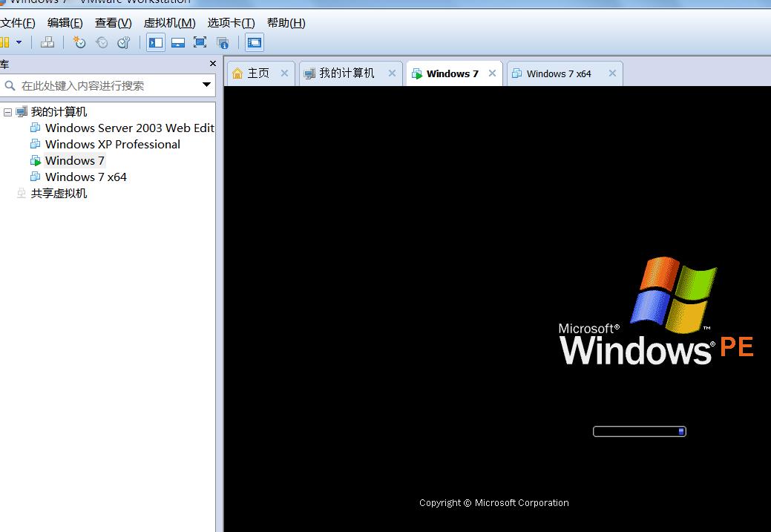771x532 pixels.
Task: Click the running Windows 7 VM icon
Action: [x=36, y=160]
